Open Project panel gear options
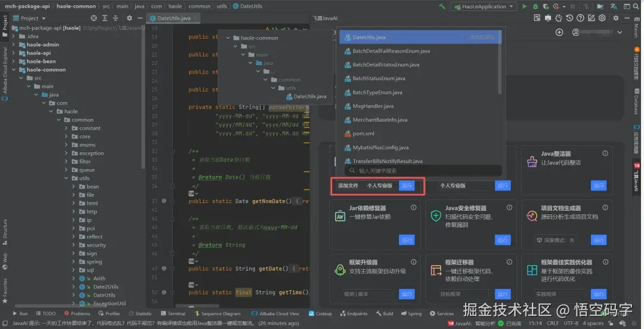 click(x=129, y=18)
